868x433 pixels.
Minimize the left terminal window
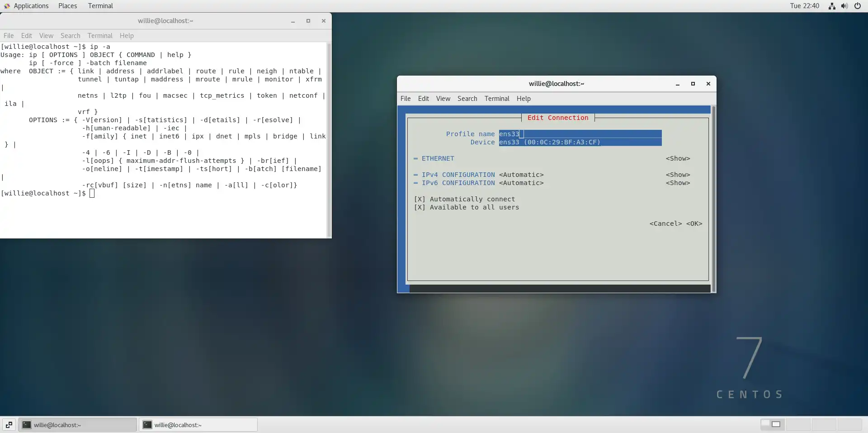[293, 21]
